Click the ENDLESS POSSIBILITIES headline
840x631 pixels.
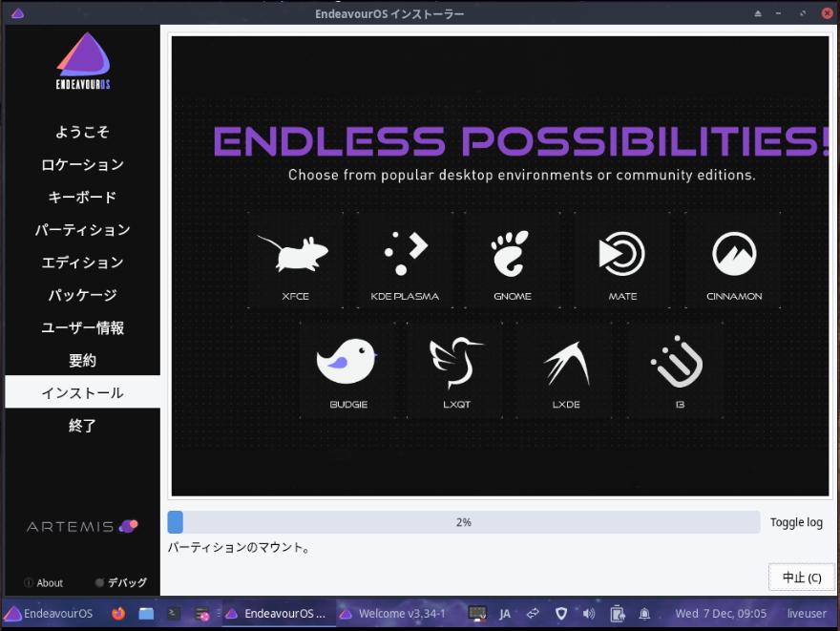(x=521, y=142)
